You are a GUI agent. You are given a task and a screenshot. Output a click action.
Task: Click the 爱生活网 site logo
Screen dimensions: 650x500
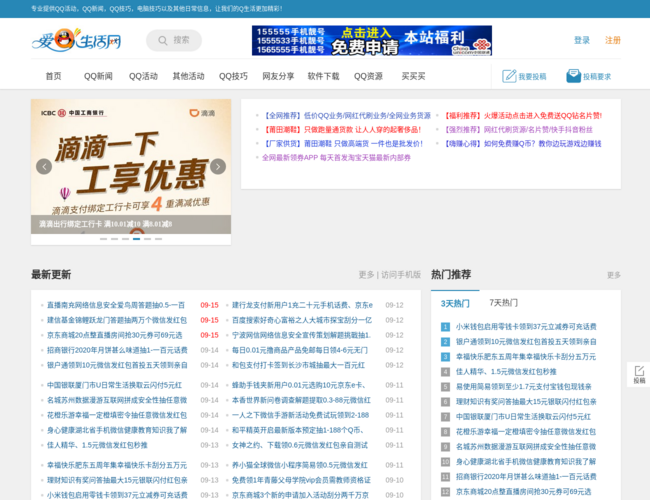(76, 40)
